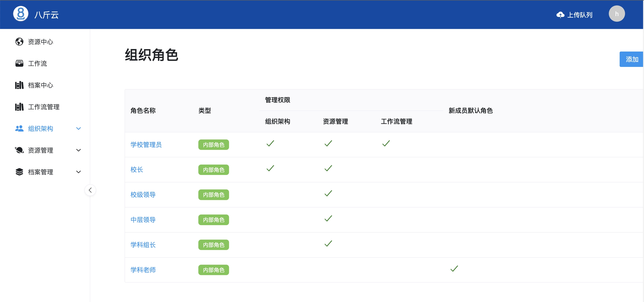Click the 八斤云 logo icon
The height and width of the screenshot is (302, 644).
pyautogui.click(x=21, y=14)
